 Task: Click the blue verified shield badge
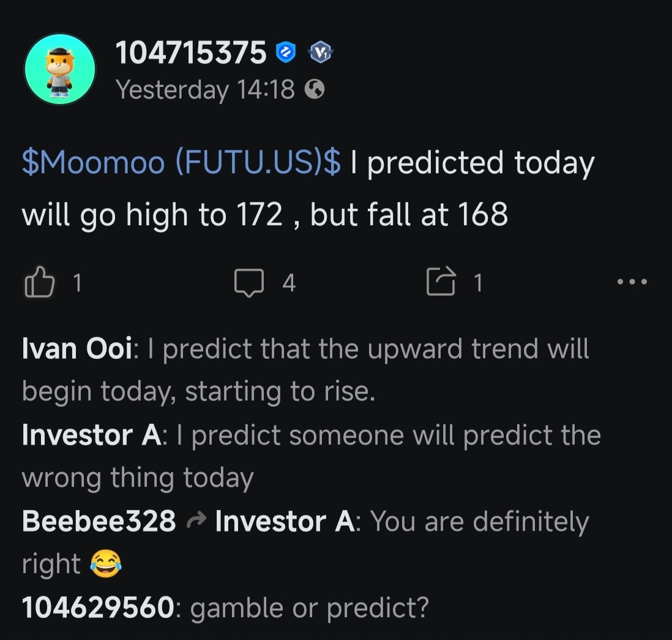(285, 52)
